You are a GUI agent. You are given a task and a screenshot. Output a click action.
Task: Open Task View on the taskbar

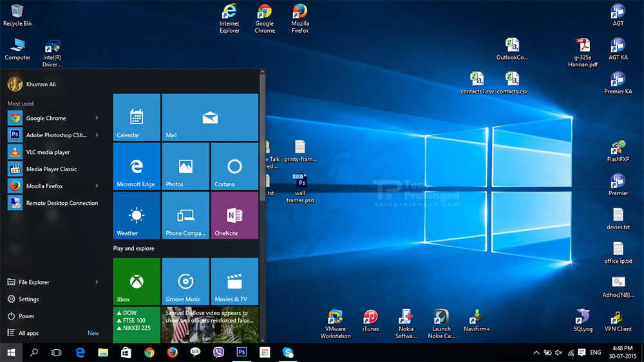pyautogui.click(x=57, y=352)
